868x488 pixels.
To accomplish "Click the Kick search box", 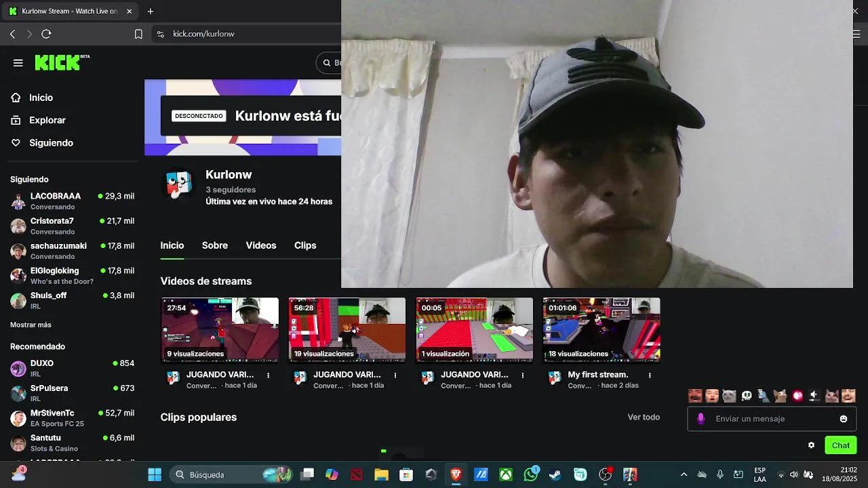I will 329,63.
